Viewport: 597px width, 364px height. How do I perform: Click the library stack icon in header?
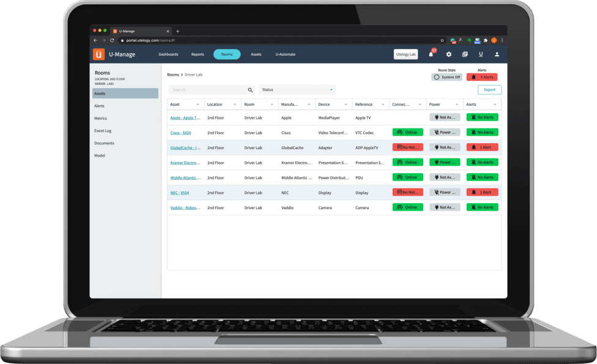pyautogui.click(x=465, y=54)
